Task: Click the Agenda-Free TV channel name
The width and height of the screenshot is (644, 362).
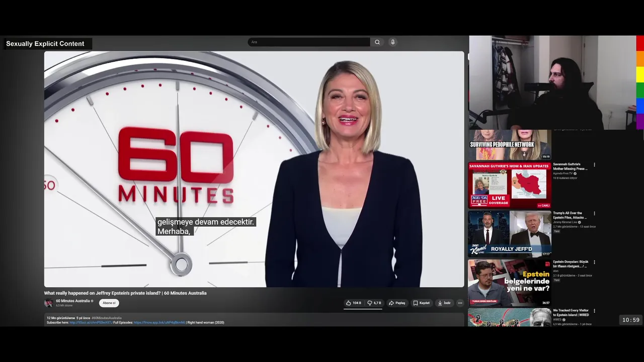Action: coord(563,173)
